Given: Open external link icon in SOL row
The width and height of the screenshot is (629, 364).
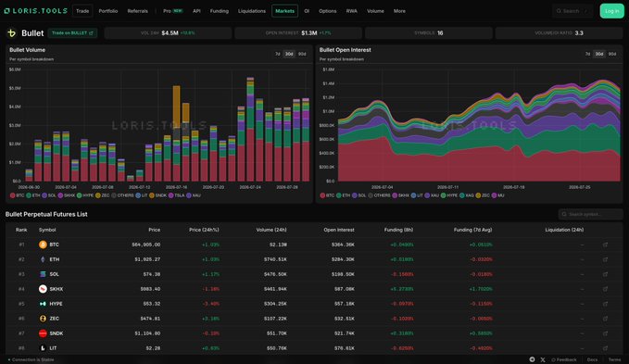Looking at the screenshot, I should (x=605, y=274).
